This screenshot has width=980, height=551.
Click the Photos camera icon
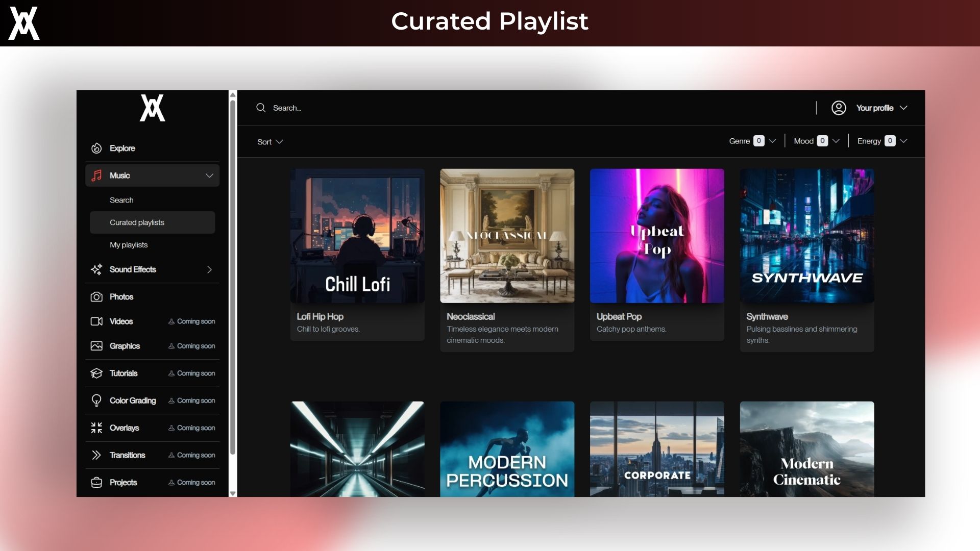(x=96, y=297)
